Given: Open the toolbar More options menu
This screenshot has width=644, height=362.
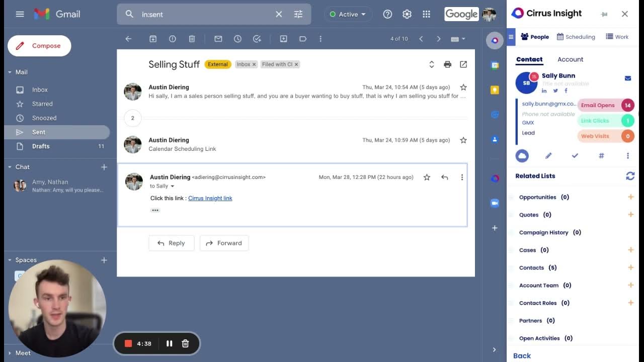Looking at the screenshot, I should tap(320, 39).
